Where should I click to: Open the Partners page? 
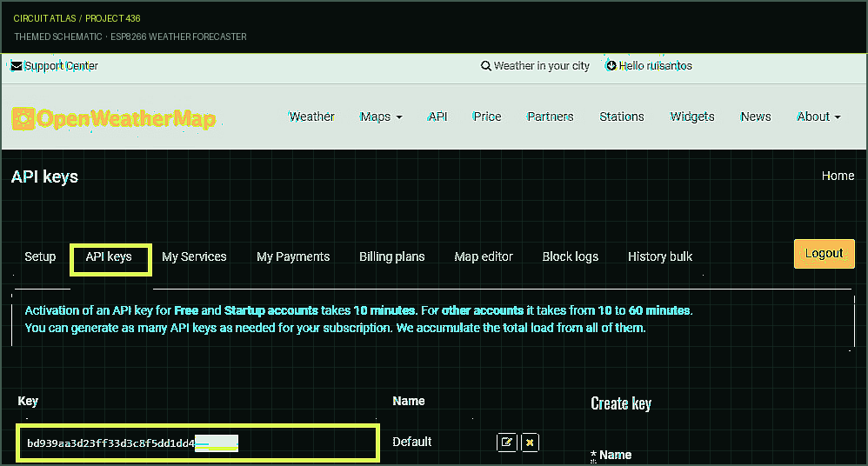click(551, 116)
